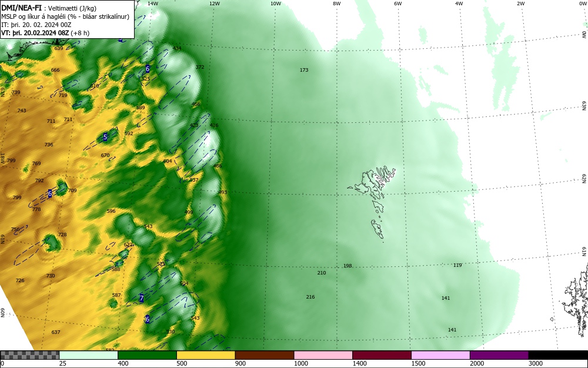Click the CAPE value 666
The width and height of the screenshot is (588, 368).
pyautogui.click(x=55, y=70)
